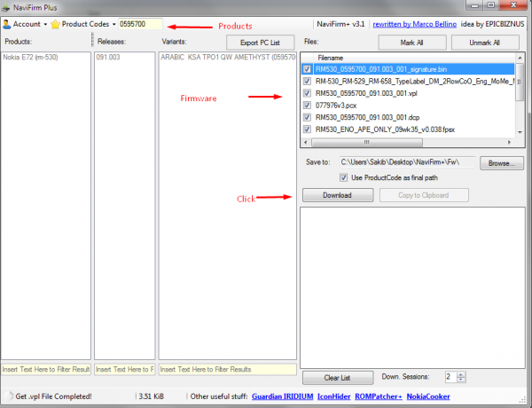Click the Clear List button

click(338, 378)
